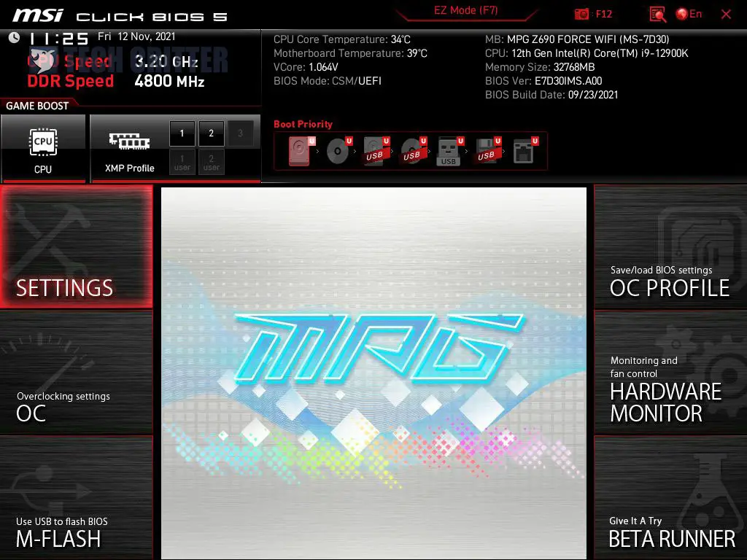This screenshot has height=560, width=747.
Task: Take a screenshot with the F12 camera icon
Action: [581, 15]
